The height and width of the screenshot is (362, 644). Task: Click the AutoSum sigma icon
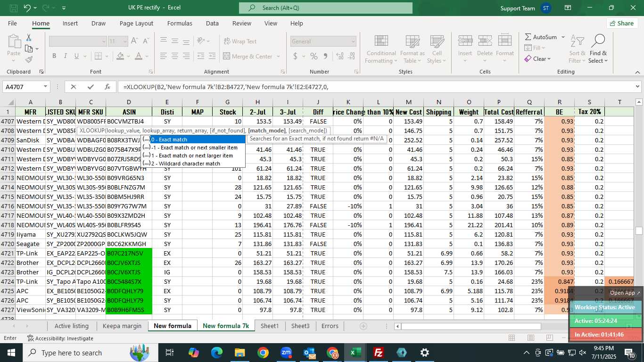[x=528, y=37]
